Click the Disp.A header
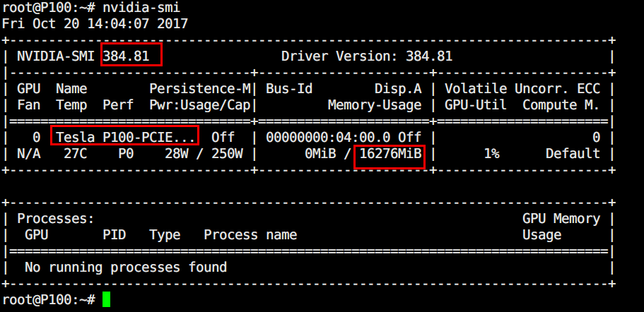 pos(398,88)
